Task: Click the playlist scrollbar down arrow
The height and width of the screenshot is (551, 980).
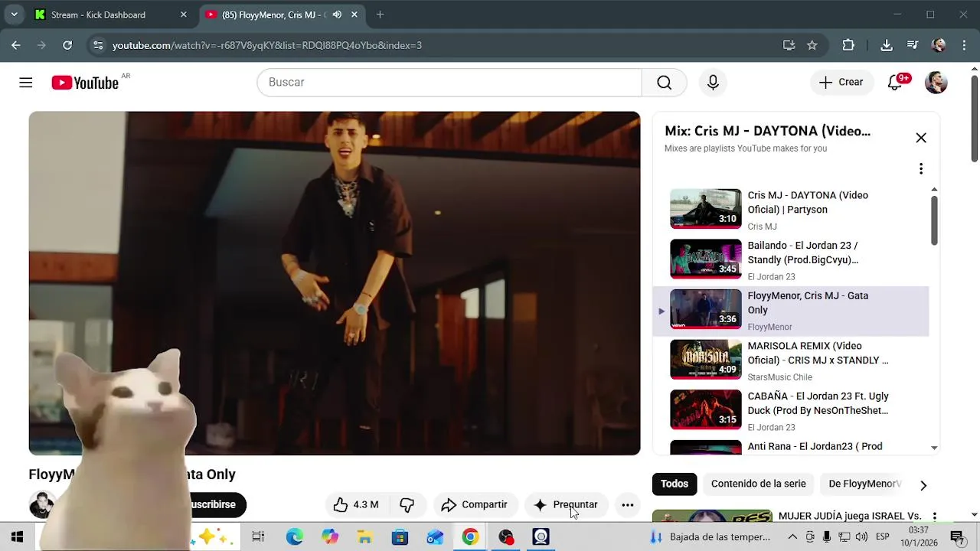Action: 934,448
